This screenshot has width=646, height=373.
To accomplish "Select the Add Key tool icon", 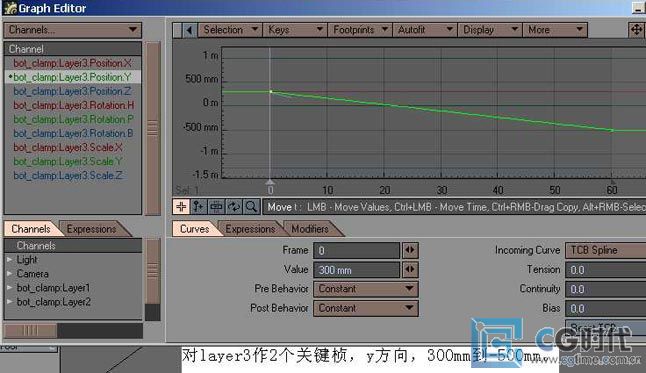I will [x=199, y=206].
